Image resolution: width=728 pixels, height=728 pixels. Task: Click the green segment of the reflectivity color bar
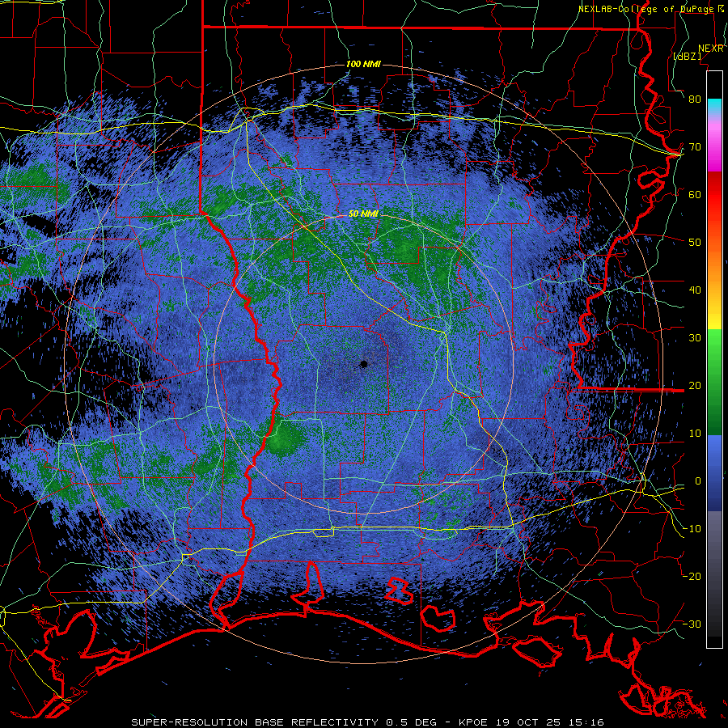click(714, 382)
